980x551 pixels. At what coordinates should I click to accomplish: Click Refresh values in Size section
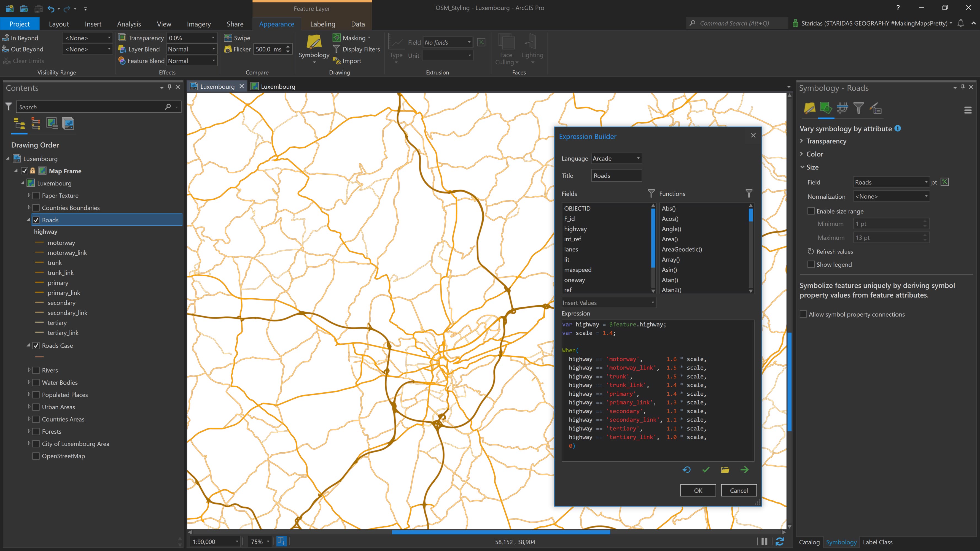833,251
